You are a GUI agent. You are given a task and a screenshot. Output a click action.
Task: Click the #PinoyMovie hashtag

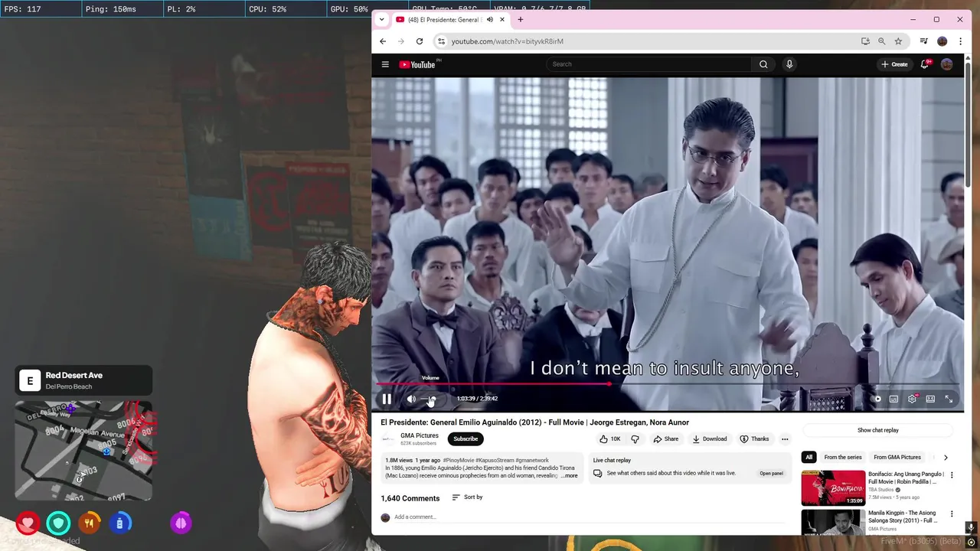459,461
